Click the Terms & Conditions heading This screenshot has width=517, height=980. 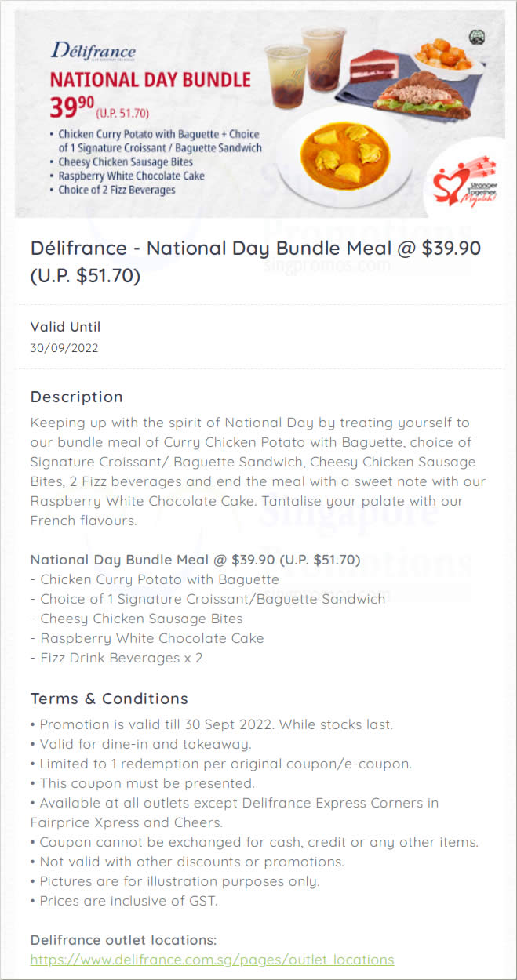point(109,699)
